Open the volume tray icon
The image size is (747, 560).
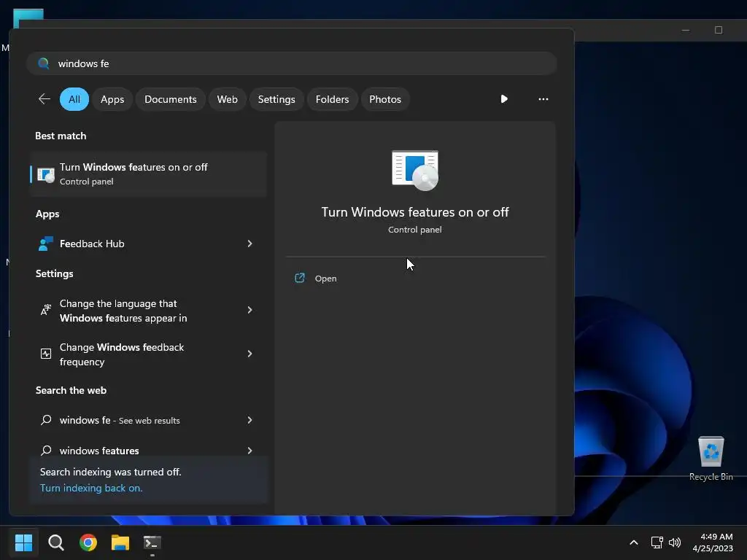[x=675, y=542]
